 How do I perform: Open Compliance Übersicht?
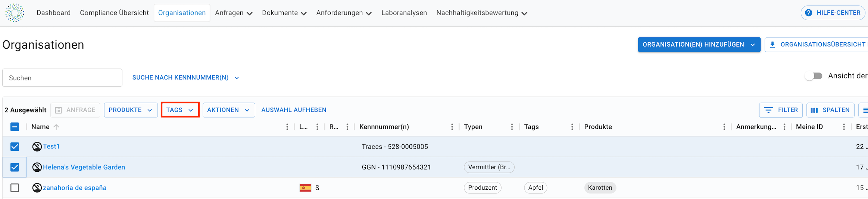(114, 13)
